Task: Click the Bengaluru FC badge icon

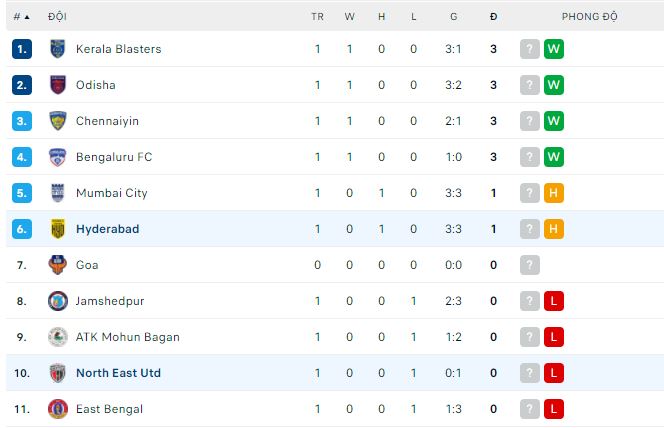Action: pos(57,157)
